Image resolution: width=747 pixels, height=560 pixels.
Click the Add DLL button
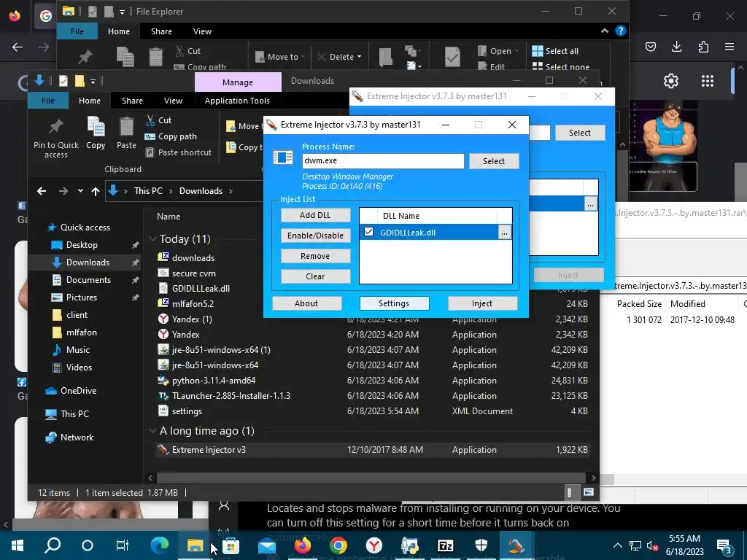pos(315,215)
